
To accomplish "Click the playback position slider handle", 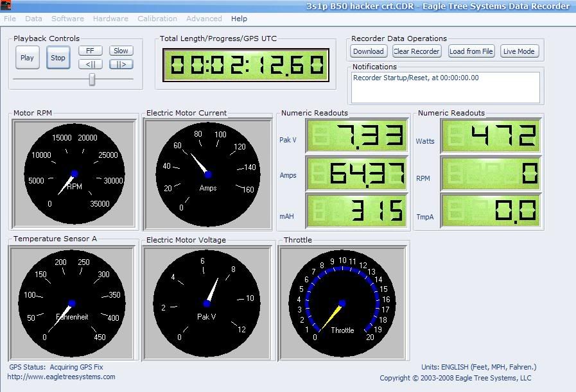I will pyautogui.click(x=92, y=79).
